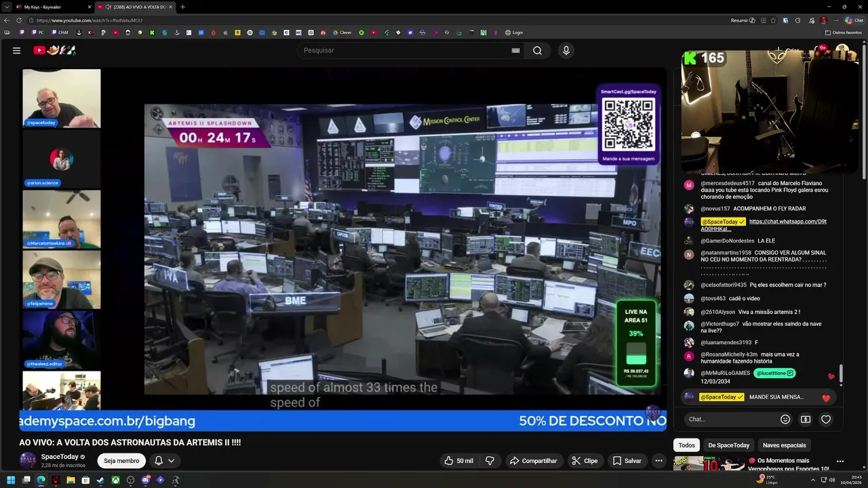Image resolution: width=868 pixels, height=488 pixels.
Task: Expand the Outros favoritos folder
Action: pos(844,33)
